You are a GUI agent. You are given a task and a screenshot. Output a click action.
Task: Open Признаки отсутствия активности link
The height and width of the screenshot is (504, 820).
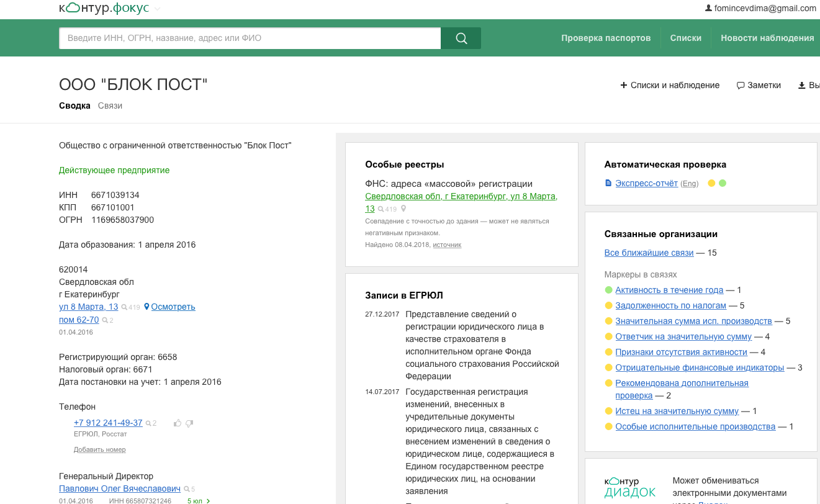(681, 352)
